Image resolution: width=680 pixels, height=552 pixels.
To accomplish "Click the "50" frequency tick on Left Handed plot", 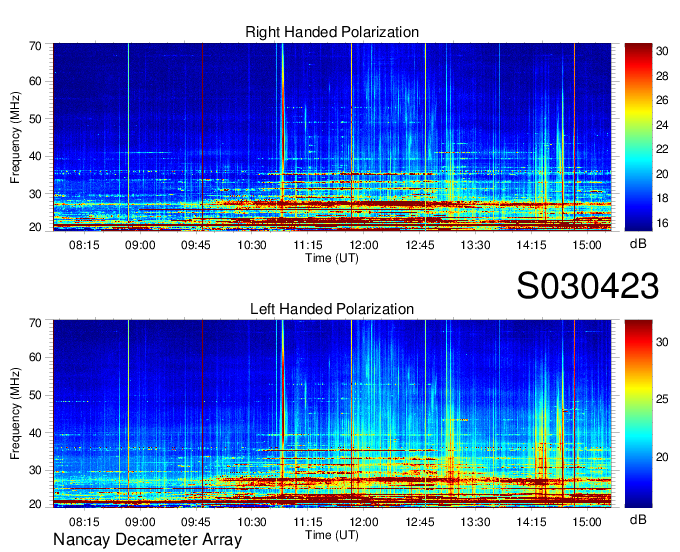I will tap(35, 395).
